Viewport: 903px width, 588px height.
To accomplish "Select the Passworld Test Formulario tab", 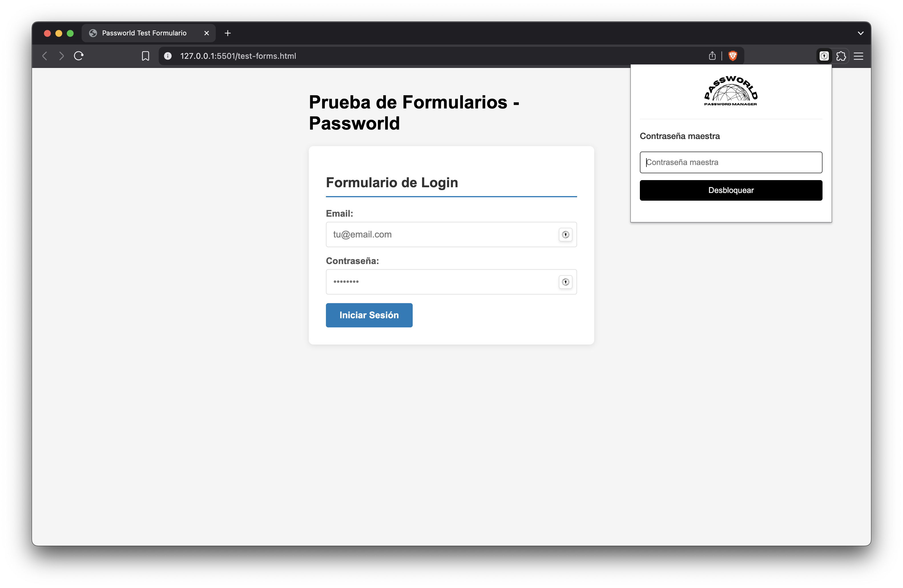I will pos(148,33).
